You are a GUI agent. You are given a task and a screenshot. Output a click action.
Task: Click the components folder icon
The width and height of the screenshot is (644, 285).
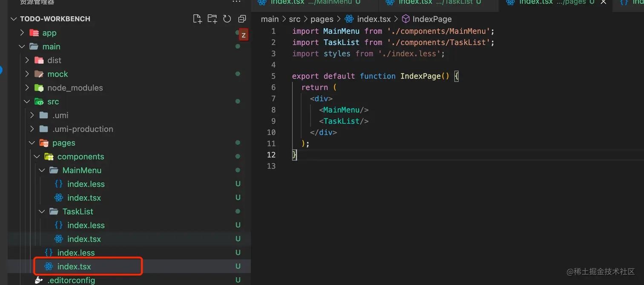(49, 157)
